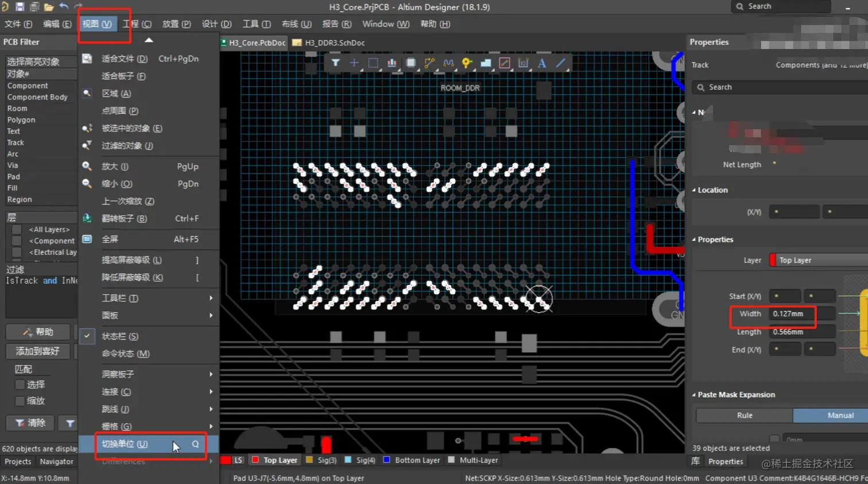
Task: Select the place polygon plane icon
Action: [486, 63]
